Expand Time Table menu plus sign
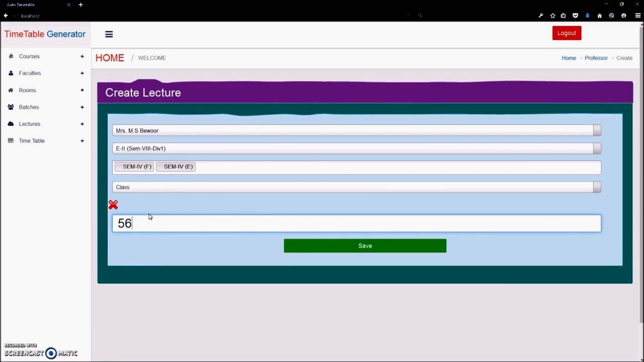This screenshot has width=644, height=362. 82,141
